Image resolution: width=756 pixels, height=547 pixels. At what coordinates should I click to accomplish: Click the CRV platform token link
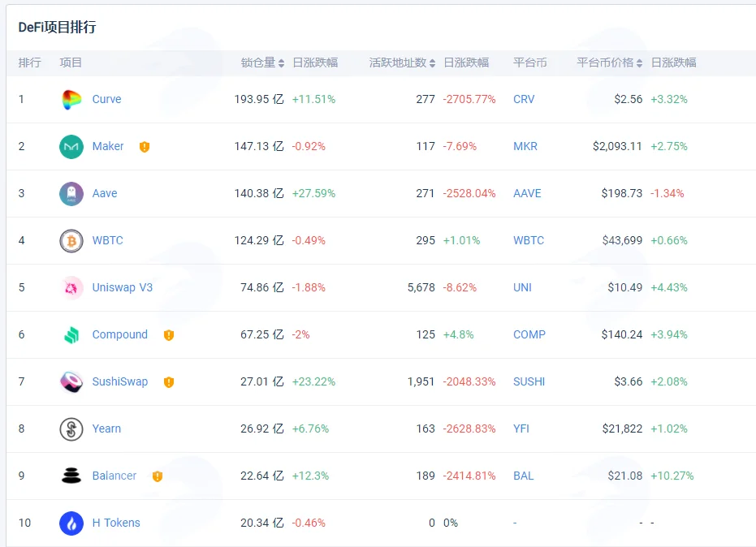524,99
